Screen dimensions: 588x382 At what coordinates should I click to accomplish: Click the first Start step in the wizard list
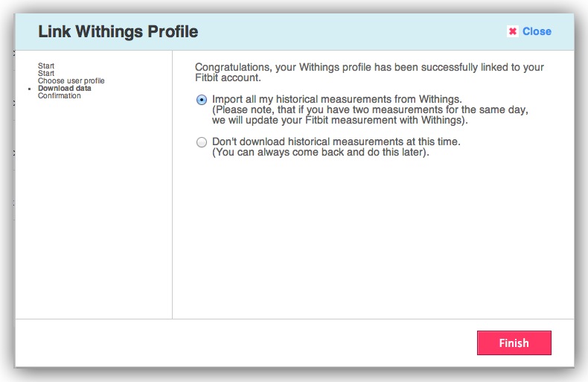point(46,66)
